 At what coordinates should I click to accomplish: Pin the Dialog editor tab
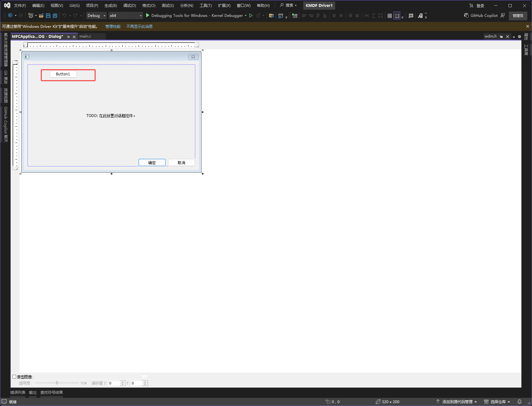[x=68, y=37]
